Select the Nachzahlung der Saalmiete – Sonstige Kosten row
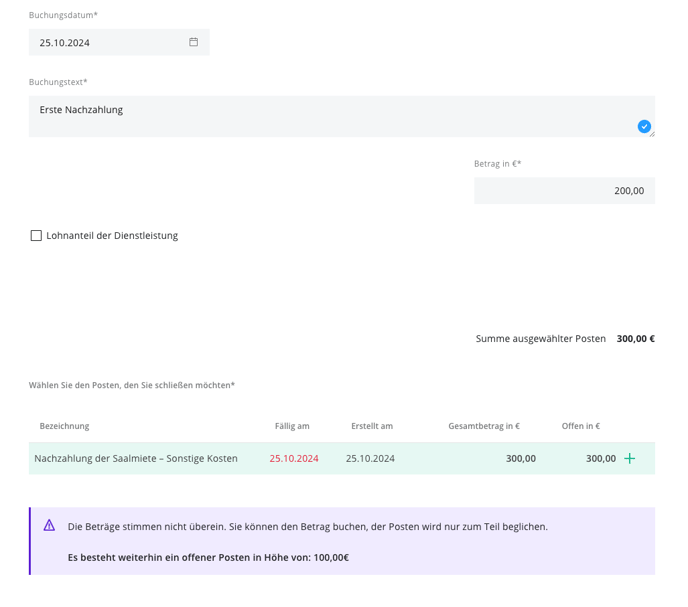Screen dimensions: 688x607 342,458
